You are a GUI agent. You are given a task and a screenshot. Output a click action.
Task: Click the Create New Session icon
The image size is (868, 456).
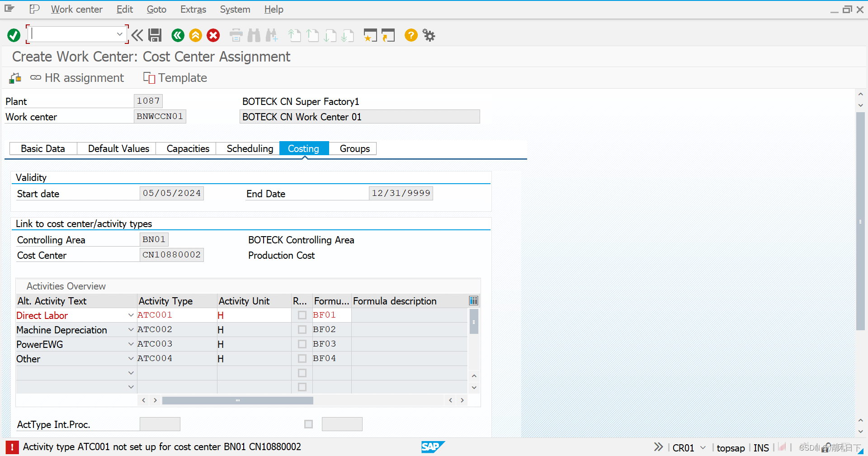[x=370, y=35]
